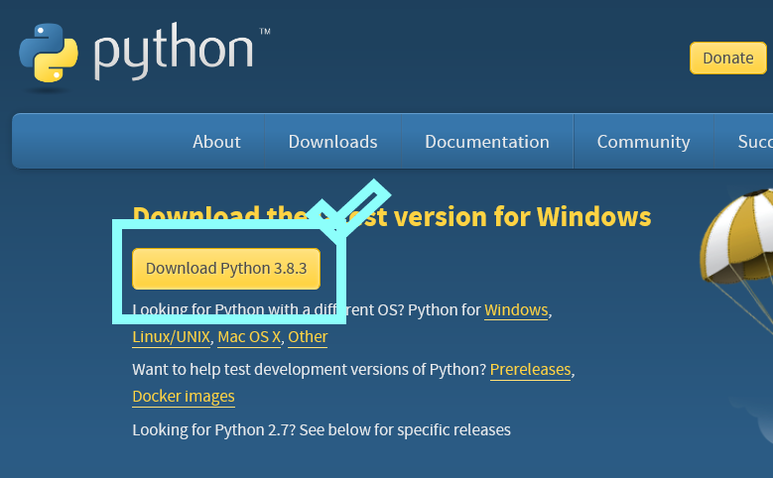
Task: Follow the Mac OS X link
Action: coord(249,337)
